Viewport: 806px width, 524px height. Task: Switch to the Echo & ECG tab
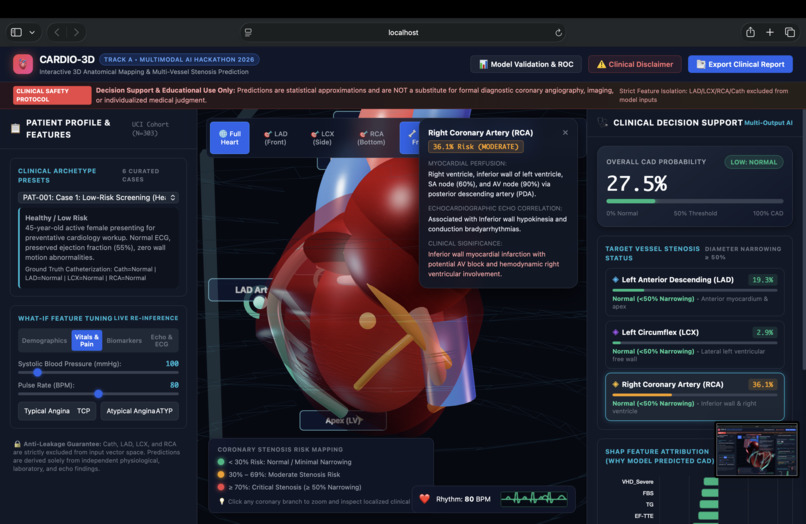click(161, 340)
